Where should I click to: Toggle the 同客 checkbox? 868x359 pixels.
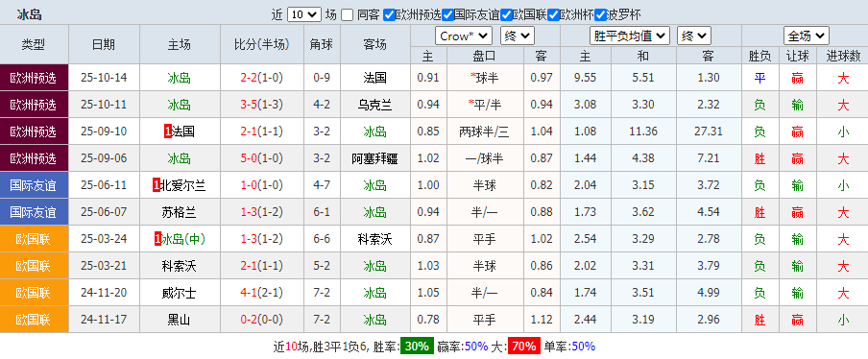pyautogui.click(x=347, y=15)
